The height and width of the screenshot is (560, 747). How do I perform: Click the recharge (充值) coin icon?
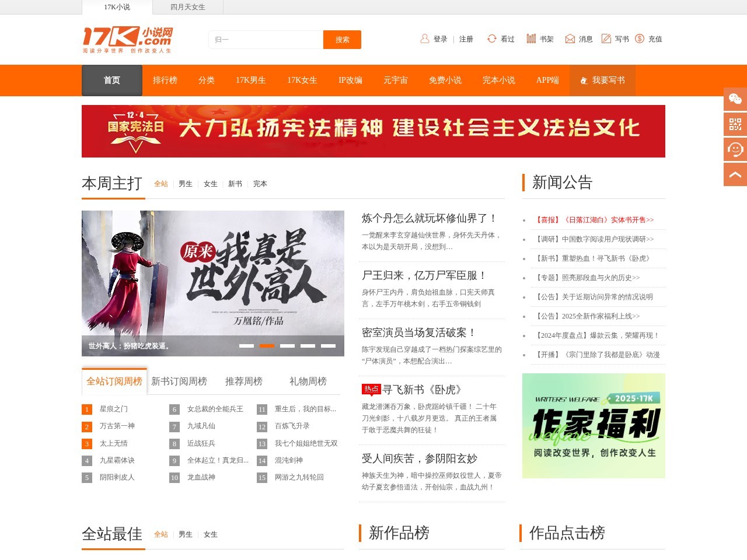(x=640, y=39)
